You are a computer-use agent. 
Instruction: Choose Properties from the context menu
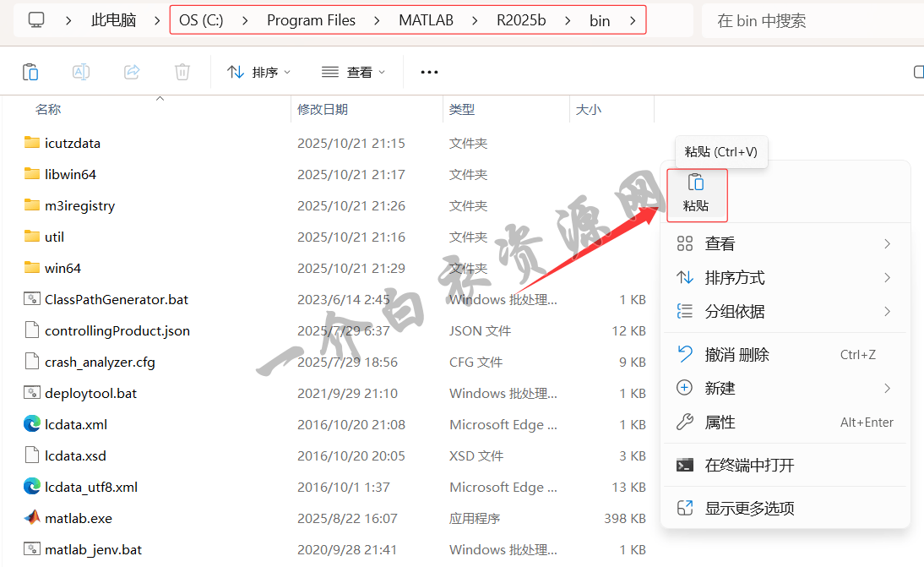pos(720,422)
